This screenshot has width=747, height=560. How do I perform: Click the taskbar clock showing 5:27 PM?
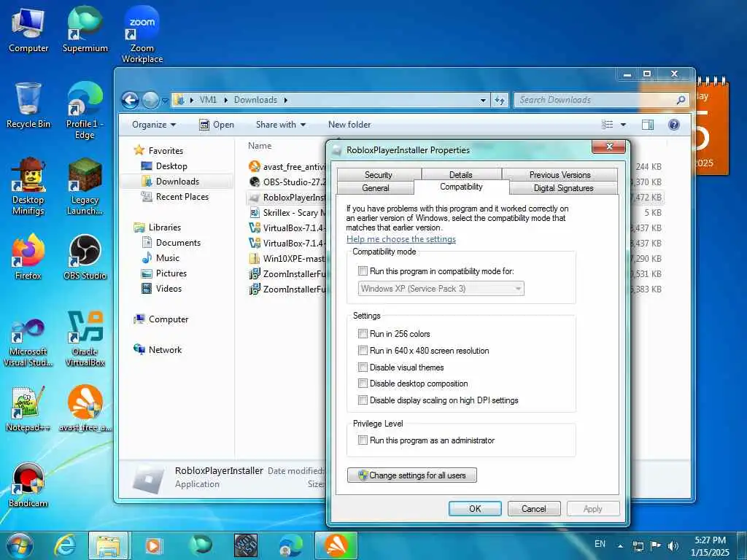(x=710, y=546)
